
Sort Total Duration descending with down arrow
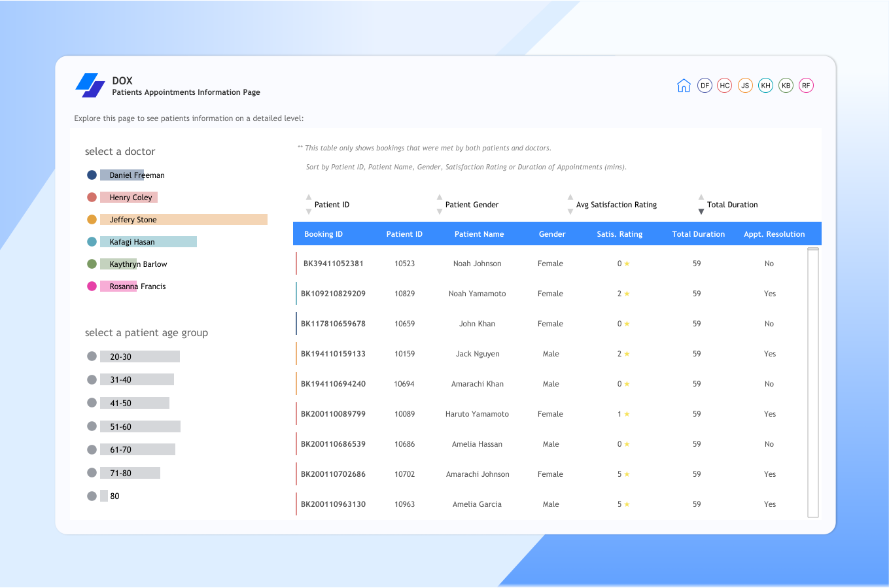[x=701, y=212]
